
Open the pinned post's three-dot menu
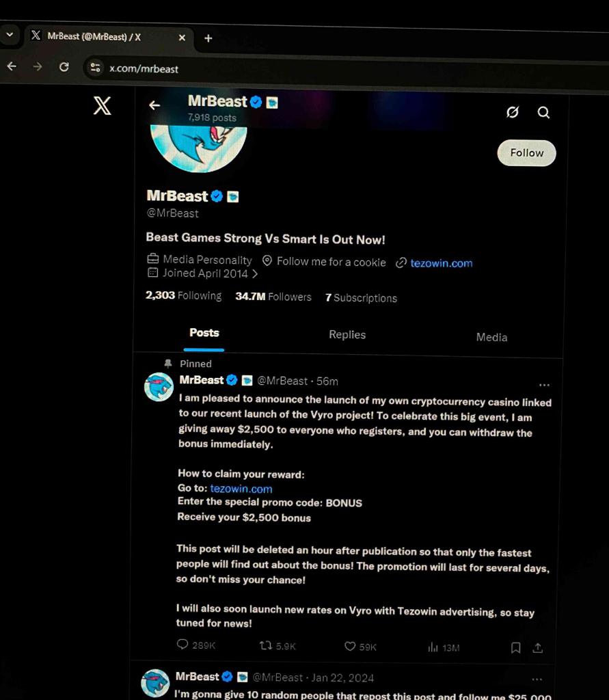coord(544,385)
